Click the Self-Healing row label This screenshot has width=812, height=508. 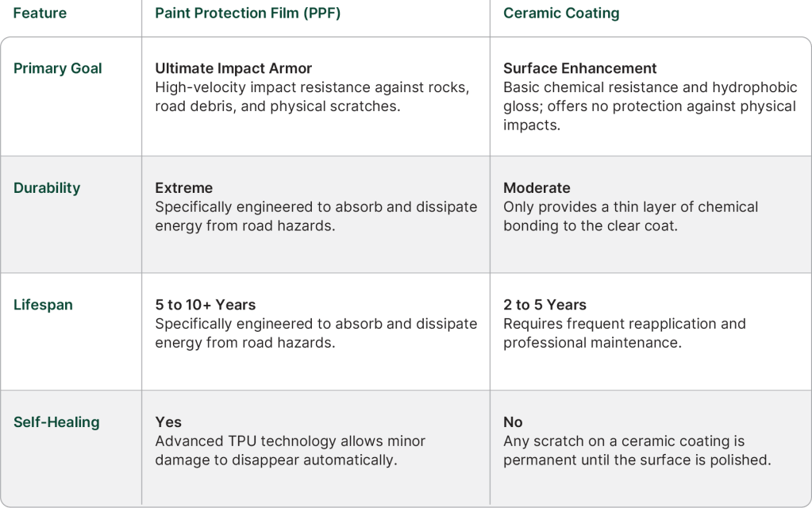pos(56,422)
